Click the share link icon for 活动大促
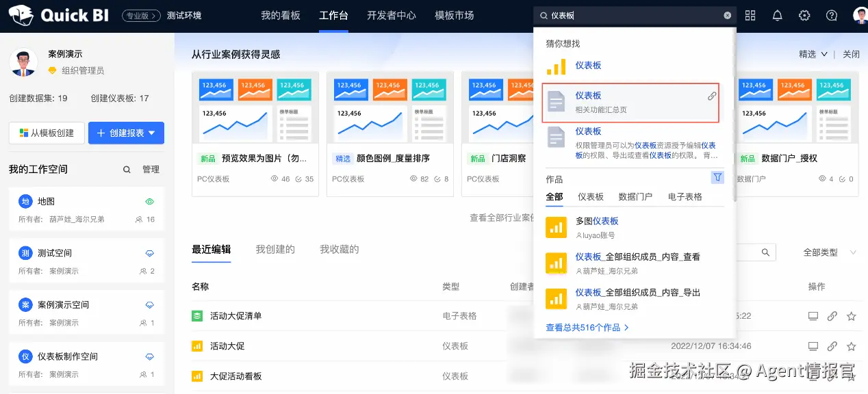This screenshot has width=868, height=394. (x=832, y=346)
